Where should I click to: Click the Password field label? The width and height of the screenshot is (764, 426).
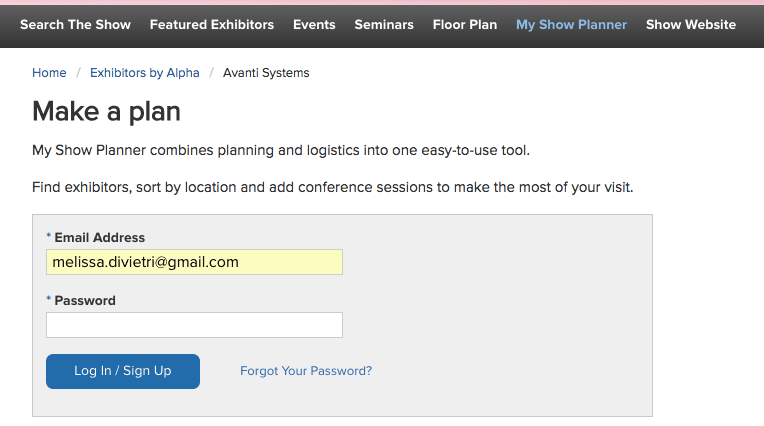click(85, 300)
